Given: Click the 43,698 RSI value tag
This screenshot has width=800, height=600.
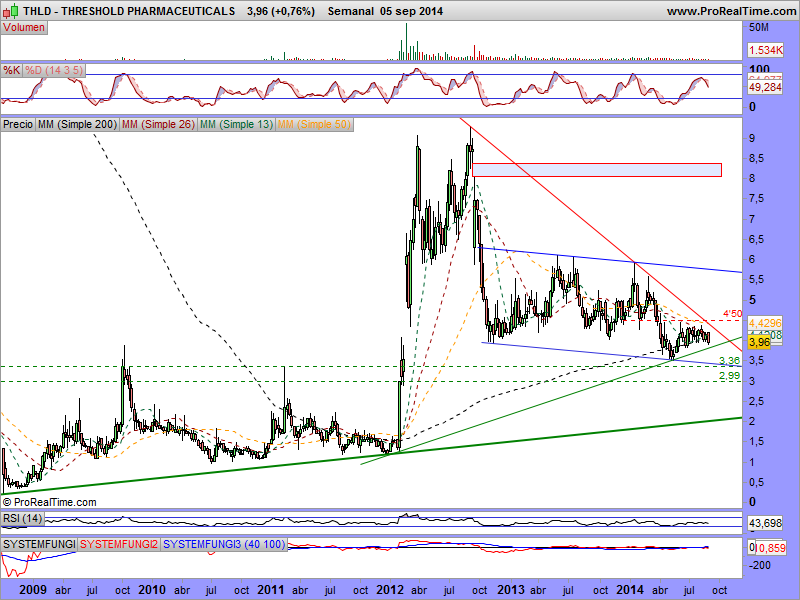Looking at the screenshot, I should click(x=765, y=523).
